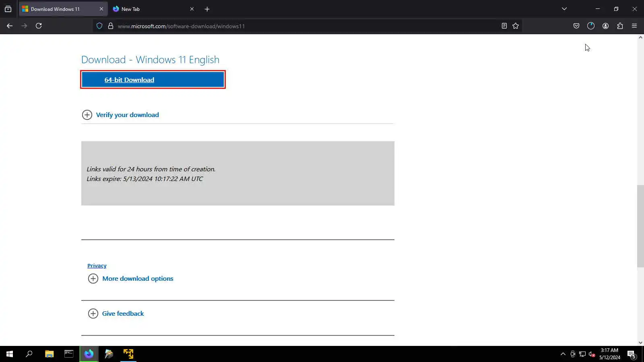Expand the Give feedback section
644x362 pixels.
click(116, 314)
